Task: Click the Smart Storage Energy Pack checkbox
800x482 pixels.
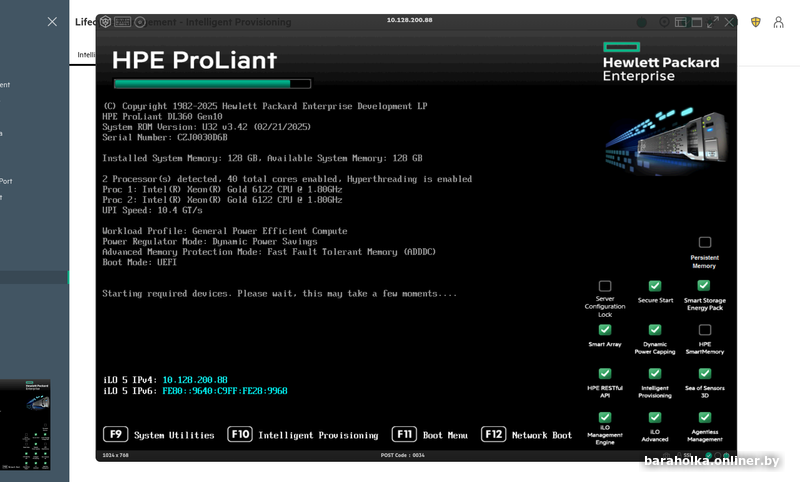Action: (704, 285)
